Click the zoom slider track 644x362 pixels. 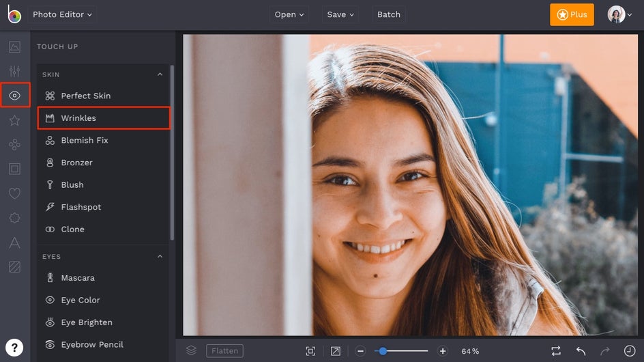[x=408, y=351]
